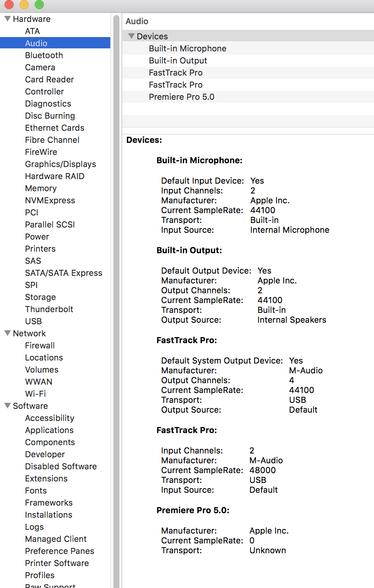The height and width of the screenshot is (588, 374).
Task: Click the Network category label
Action: (x=29, y=333)
